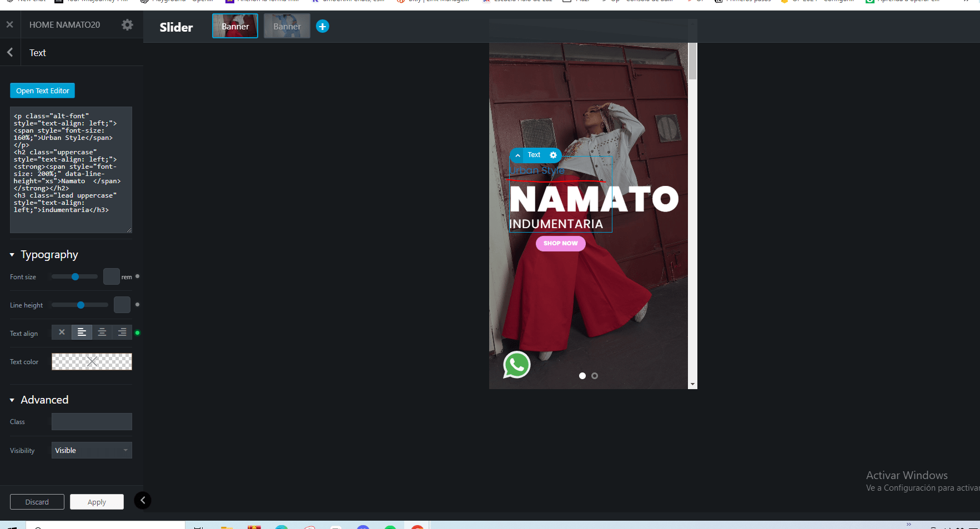The image size is (980, 529).
Task: Collapse the Typography section
Action: [x=12, y=255]
